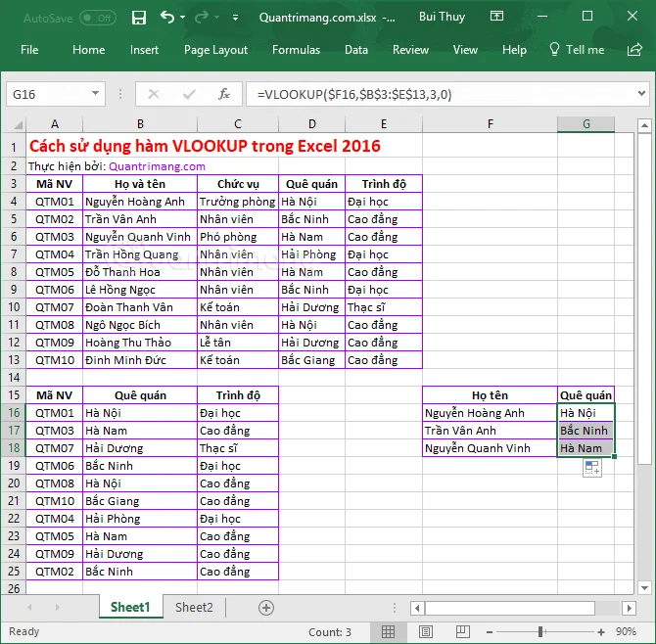656x644 pixels.
Task: Click the title cell about VLOOKUP
Action: click(x=205, y=146)
